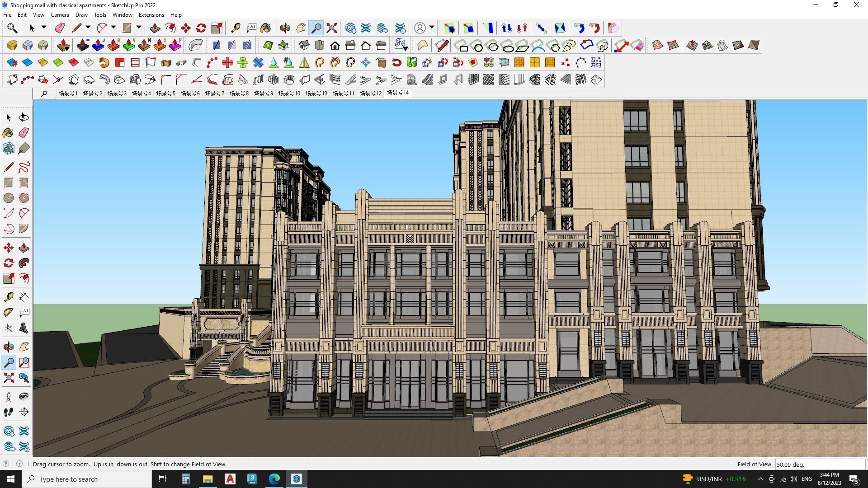The width and height of the screenshot is (868, 488).
Task: Open the USD/INR taskbar widget
Action: [x=714, y=479]
